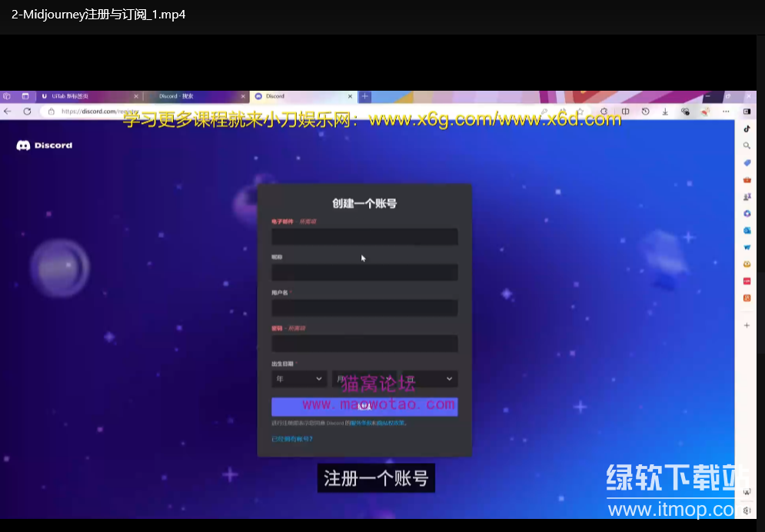The width and height of the screenshot is (765, 532).
Task: Add sidebar app with plus icon
Action: click(x=747, y=325)
